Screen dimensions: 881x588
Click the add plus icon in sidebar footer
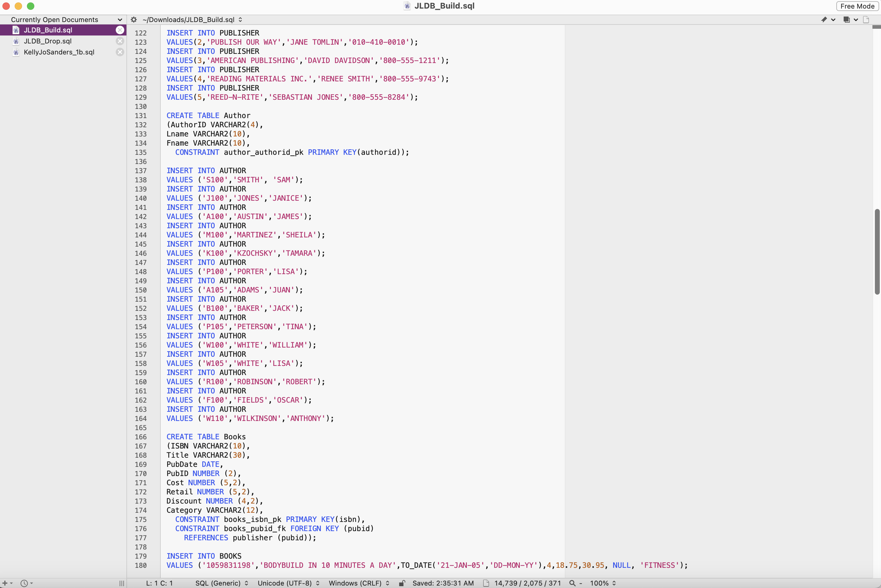[x=5, y=583]
